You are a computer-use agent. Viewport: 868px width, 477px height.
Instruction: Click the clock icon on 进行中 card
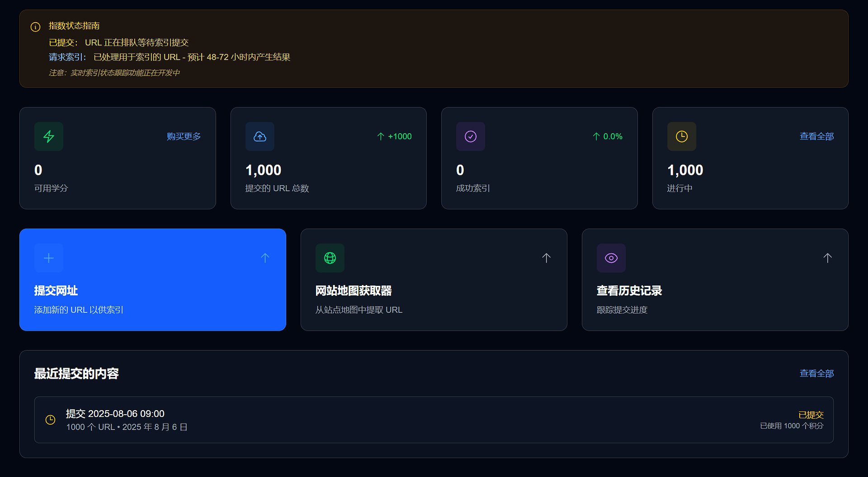click(682, 136)
